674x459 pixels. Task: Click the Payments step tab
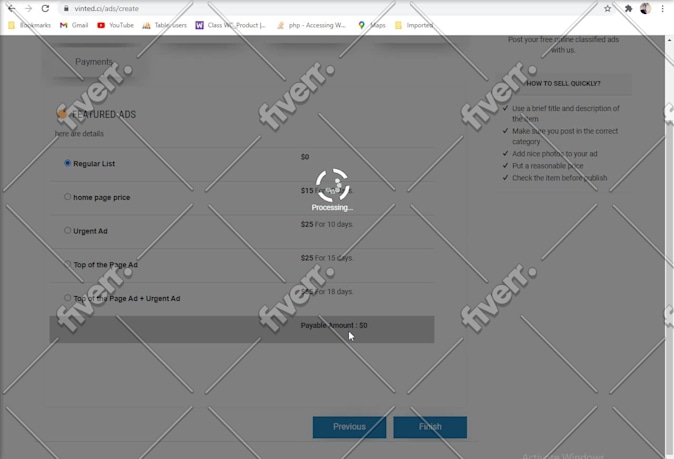click(x=94, y=62)
